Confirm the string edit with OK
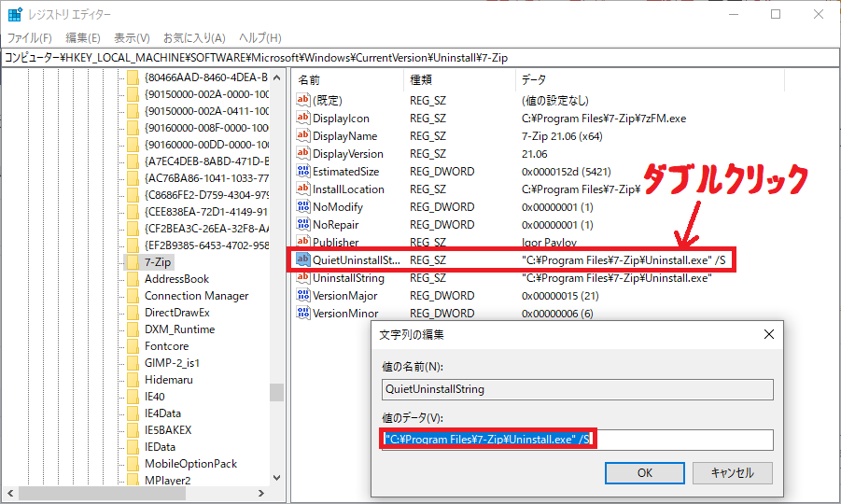Image resolution: width=841 pixels, height=504 pixels. [x=645, y=473]
